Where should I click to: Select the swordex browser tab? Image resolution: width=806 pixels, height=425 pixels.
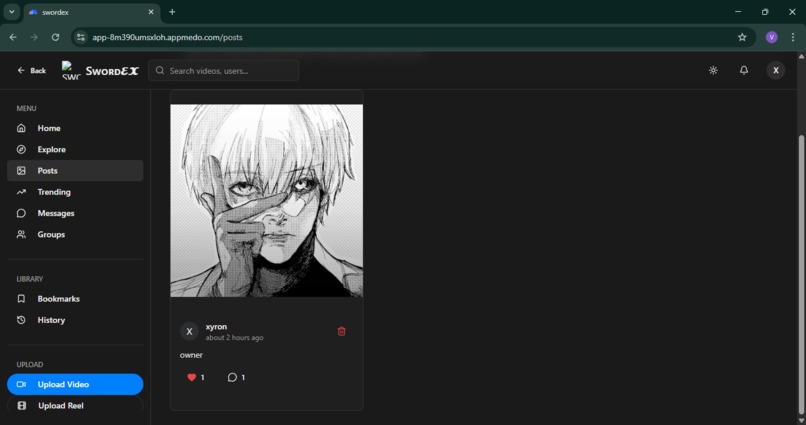[93, 12]
